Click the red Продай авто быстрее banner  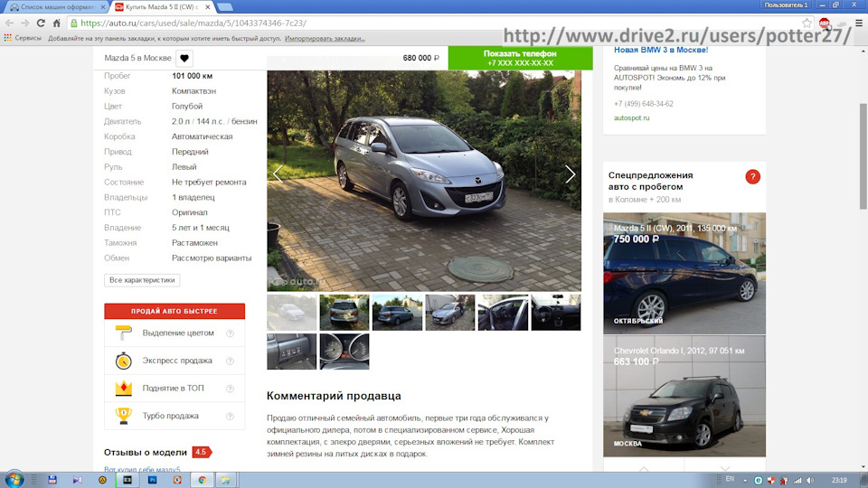175,311
